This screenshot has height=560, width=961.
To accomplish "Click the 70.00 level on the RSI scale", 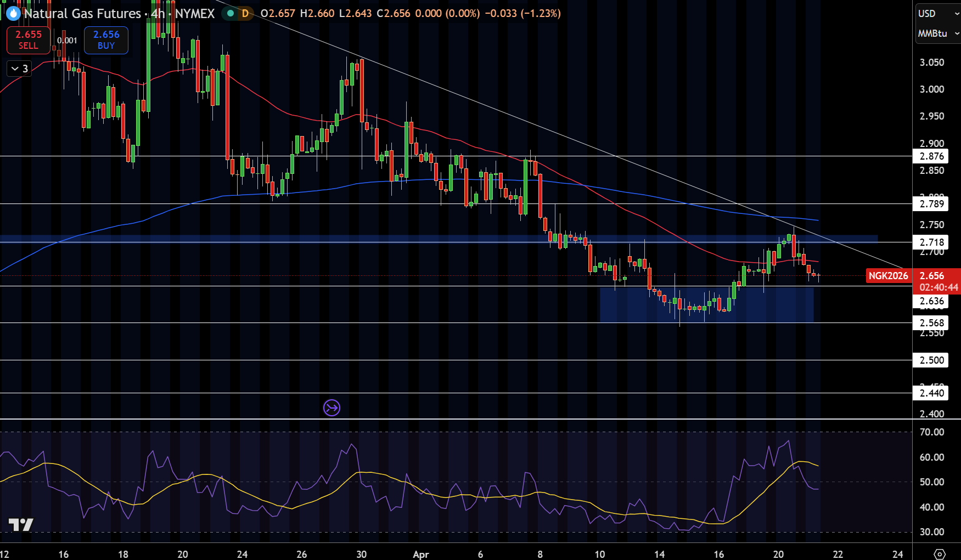I will point(932,432).
